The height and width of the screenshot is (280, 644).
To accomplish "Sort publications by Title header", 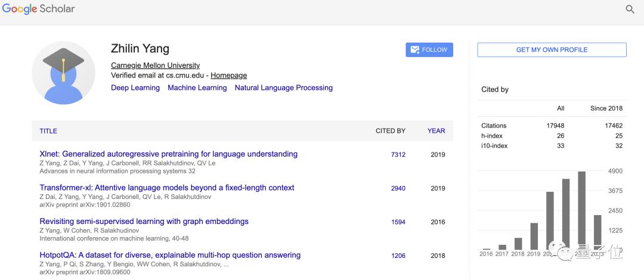I will coord(48,131).
